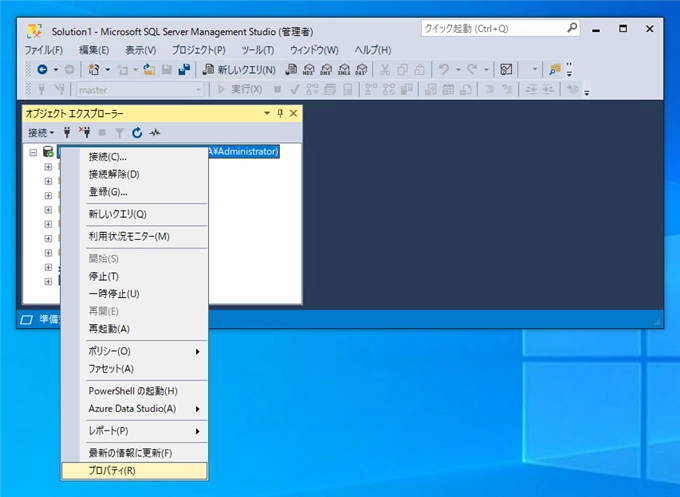Click connect plug icon in Object Explorer

(67, 132)
